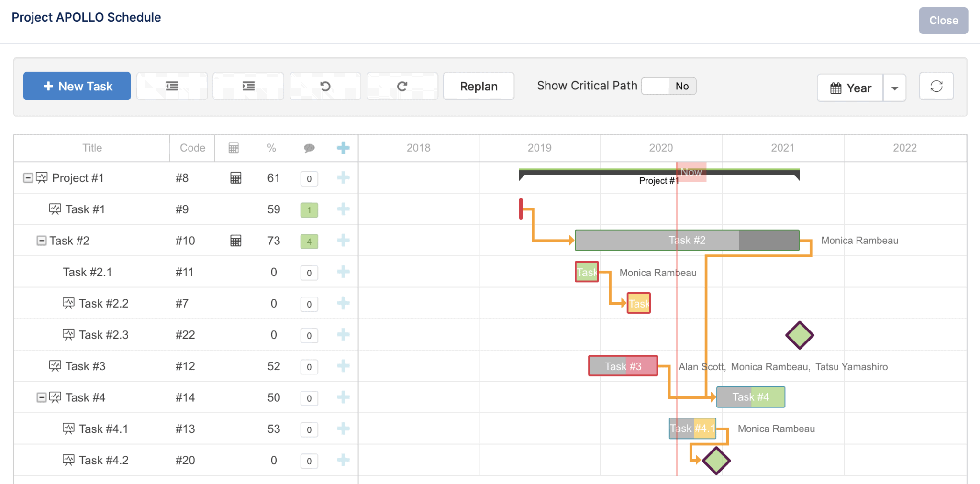Click the comment bubble column header icon
Screen dimensions: 980x484
click(309, 148)
